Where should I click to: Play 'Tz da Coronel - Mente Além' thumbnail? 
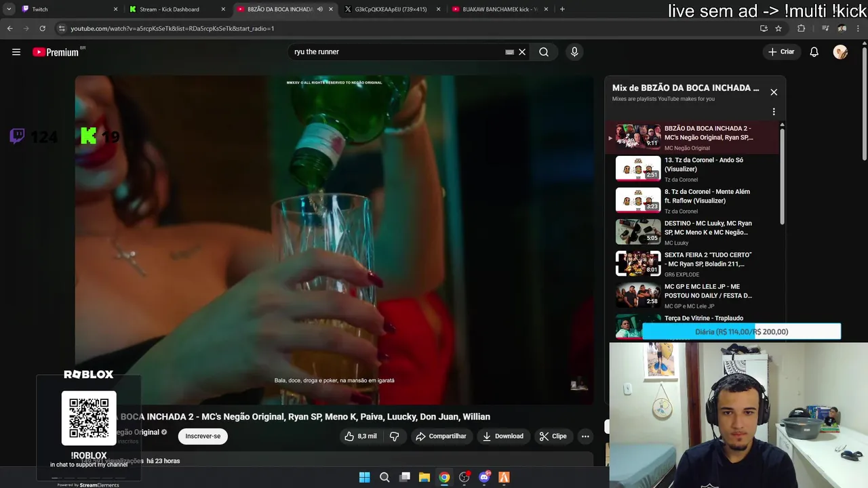click(x=638, y=200)
